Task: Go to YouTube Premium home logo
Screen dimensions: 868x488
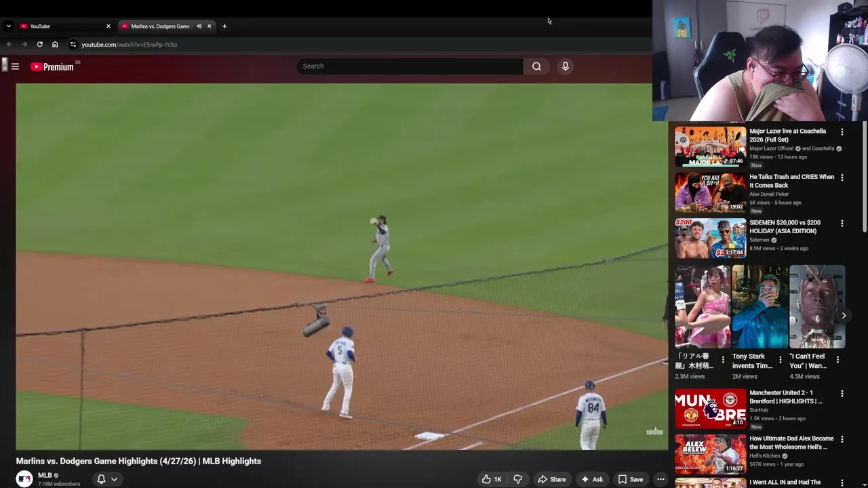Action: [x=52, y=66]
